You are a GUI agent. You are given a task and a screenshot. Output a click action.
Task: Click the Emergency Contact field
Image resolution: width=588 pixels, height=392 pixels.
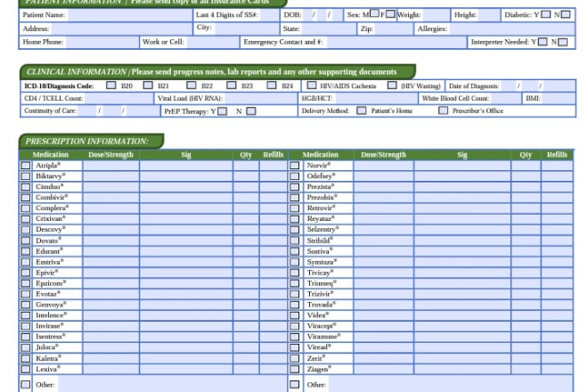pos(396,42)
